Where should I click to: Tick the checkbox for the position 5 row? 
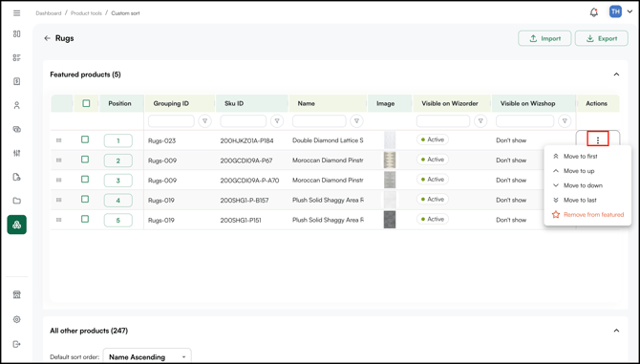[85, 219]
